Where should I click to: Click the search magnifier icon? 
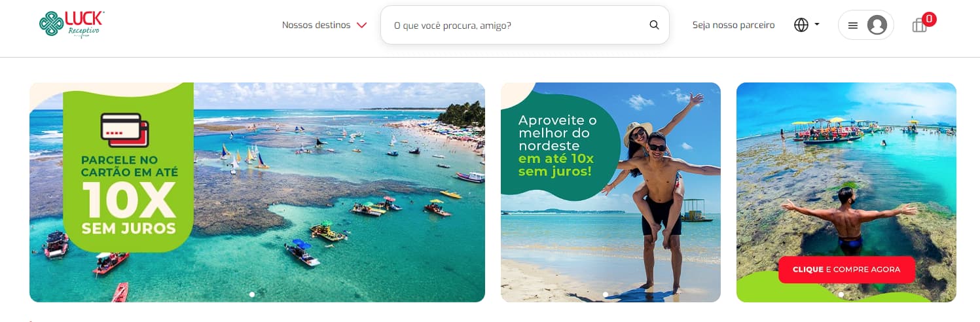654,25
